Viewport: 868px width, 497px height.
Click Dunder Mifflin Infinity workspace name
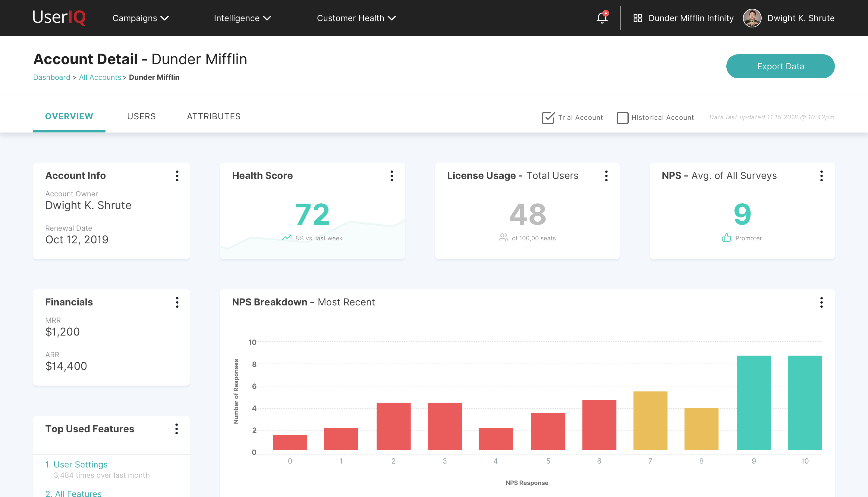(691, 18)
